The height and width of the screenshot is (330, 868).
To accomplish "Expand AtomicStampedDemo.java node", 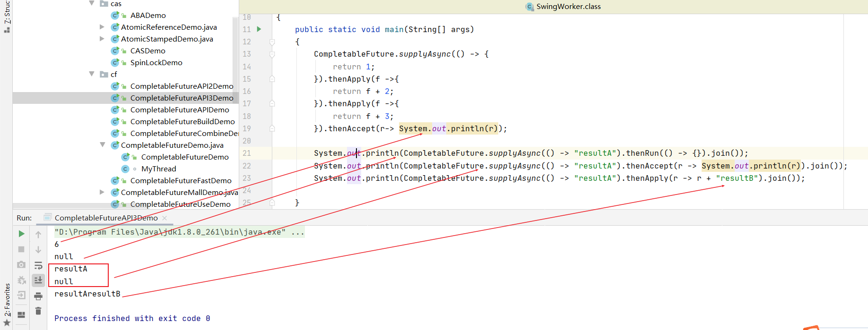I will pyautogui.click(x=102, y=39).
